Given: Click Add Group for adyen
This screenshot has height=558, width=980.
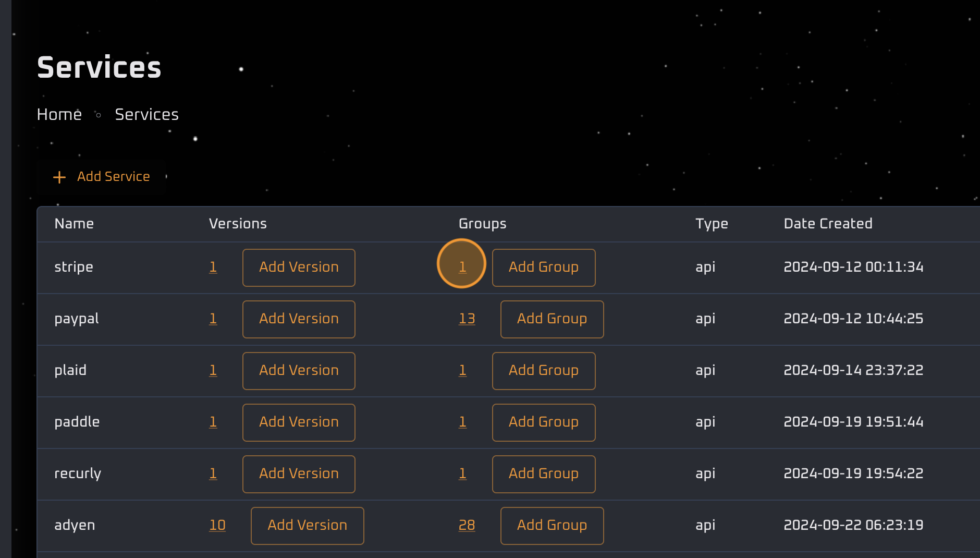Looking at the screenshot, I should (x=552, y=526).
